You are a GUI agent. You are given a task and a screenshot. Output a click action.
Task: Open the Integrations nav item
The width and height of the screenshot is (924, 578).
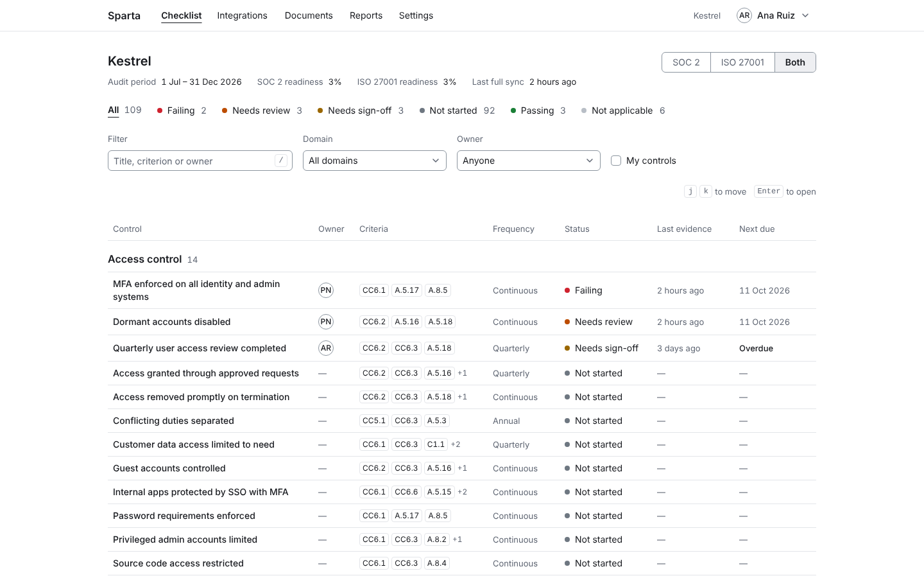(242, 15)
